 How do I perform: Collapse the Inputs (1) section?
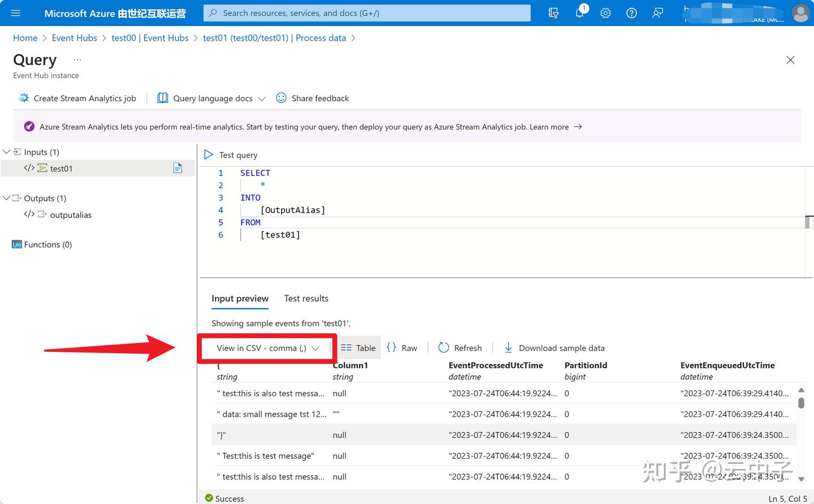[x=6, y=151]
